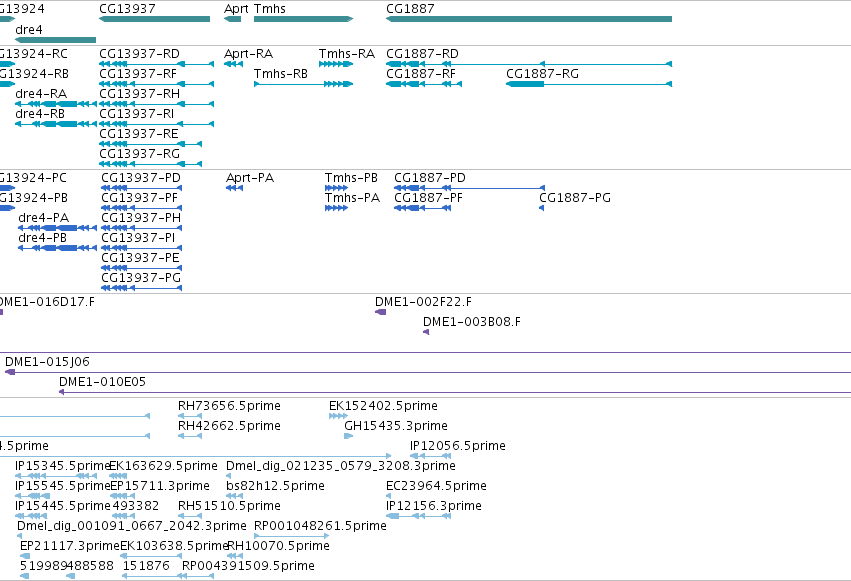Select EST RP001048261.5prime

point(291,536)
